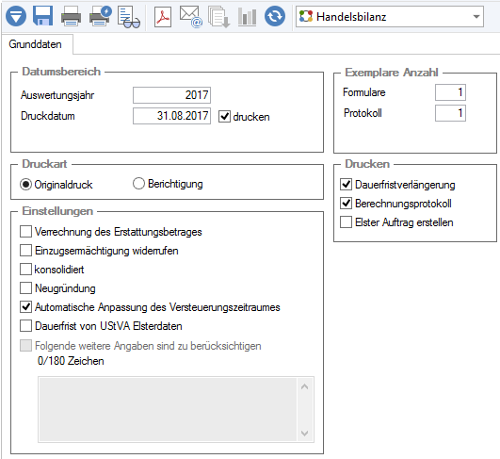
Task: Click the '0/180 Zeichen' counter text
Action: (71, 361)
